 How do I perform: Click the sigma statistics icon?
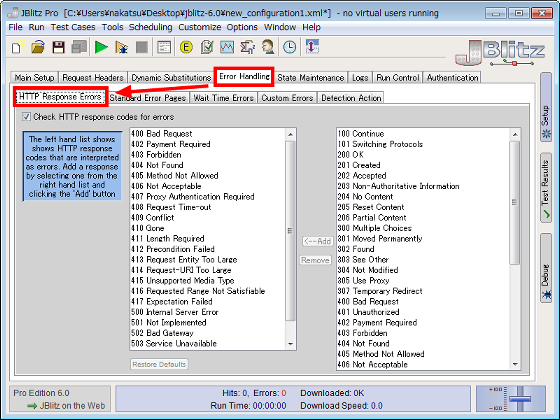pyautogui.click(x=248, y=47)
